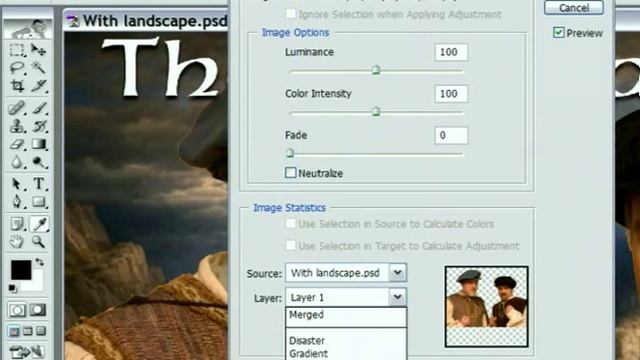Click the Luminance value field
This screenshot has height=360, width=640.
pos(451,52)
